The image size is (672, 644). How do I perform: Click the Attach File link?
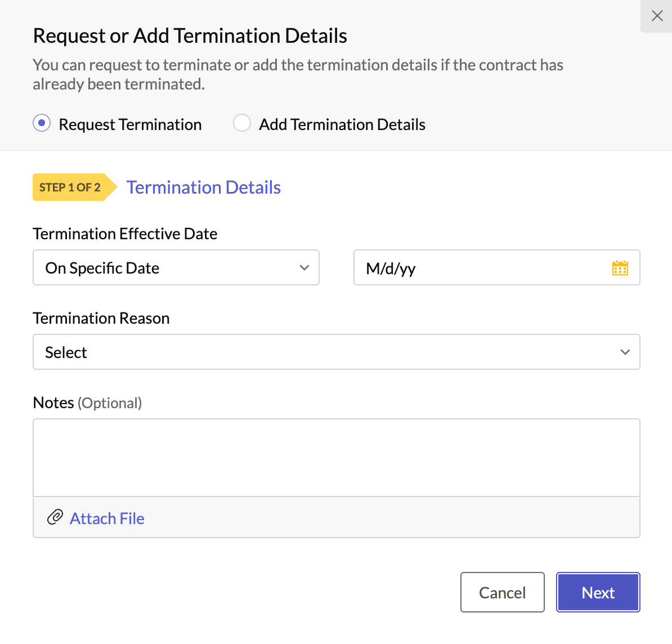pos(107,518)
